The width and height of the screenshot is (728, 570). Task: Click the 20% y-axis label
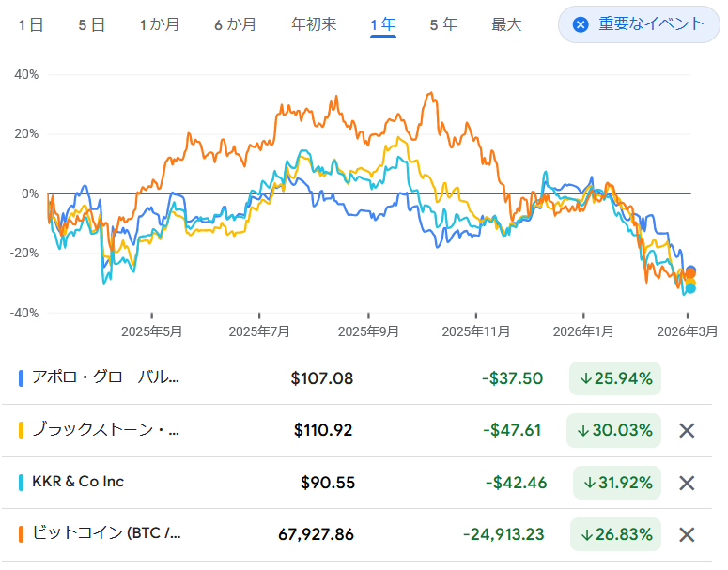26,133
